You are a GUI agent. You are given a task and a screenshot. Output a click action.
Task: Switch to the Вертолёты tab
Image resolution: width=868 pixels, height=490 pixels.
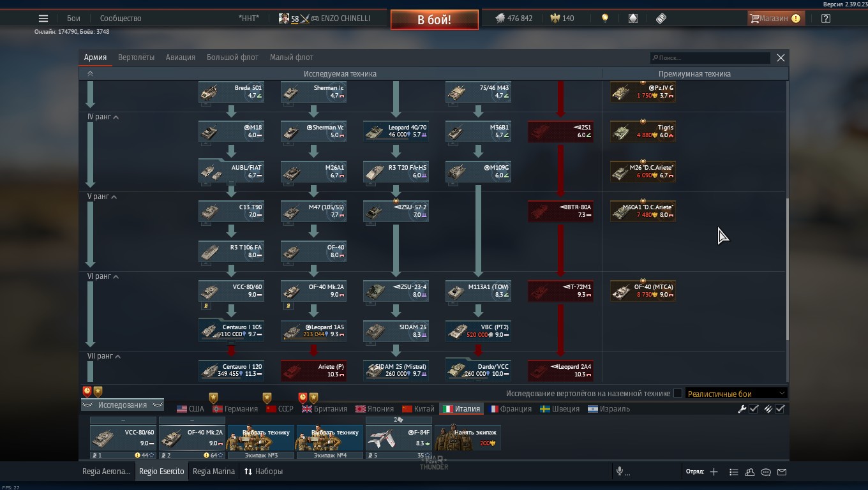pos(136,57)
